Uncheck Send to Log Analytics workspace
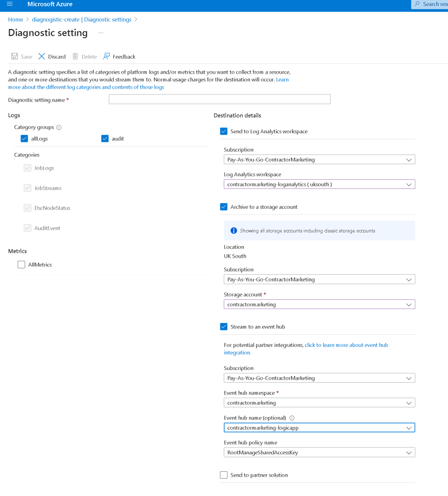Image resolution: width=448 pixels, height=496 pixels. click(x=224, y=131)
